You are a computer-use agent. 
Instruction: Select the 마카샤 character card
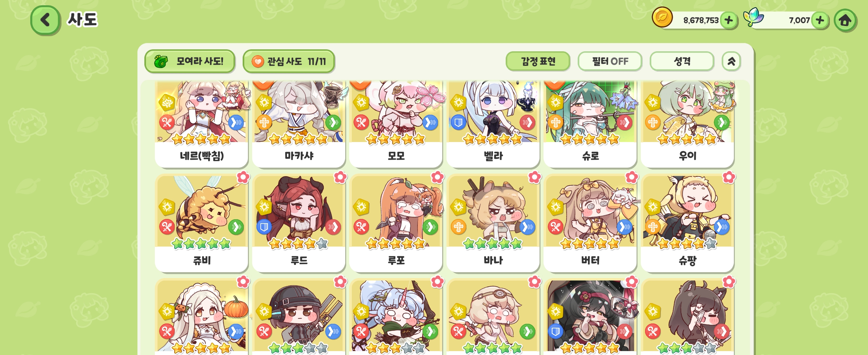[x=299, y=124]
